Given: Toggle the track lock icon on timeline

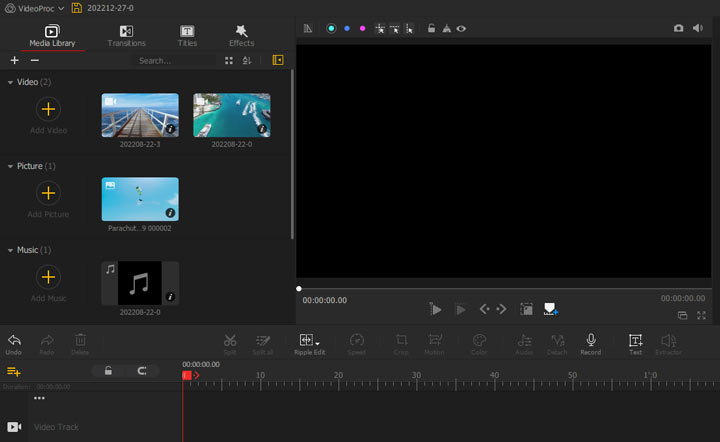Looking at the screenshot, I should coord(108,371).
